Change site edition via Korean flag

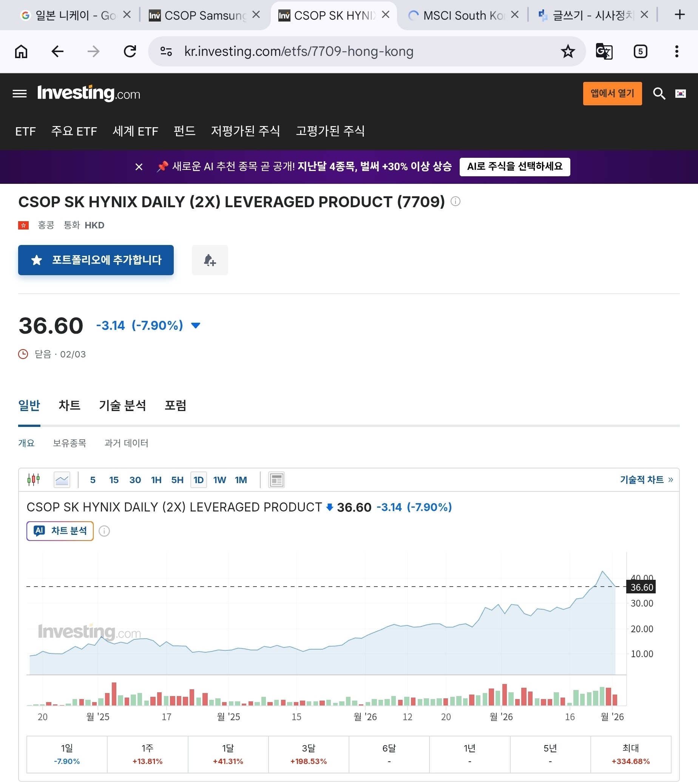coord(681,93)
